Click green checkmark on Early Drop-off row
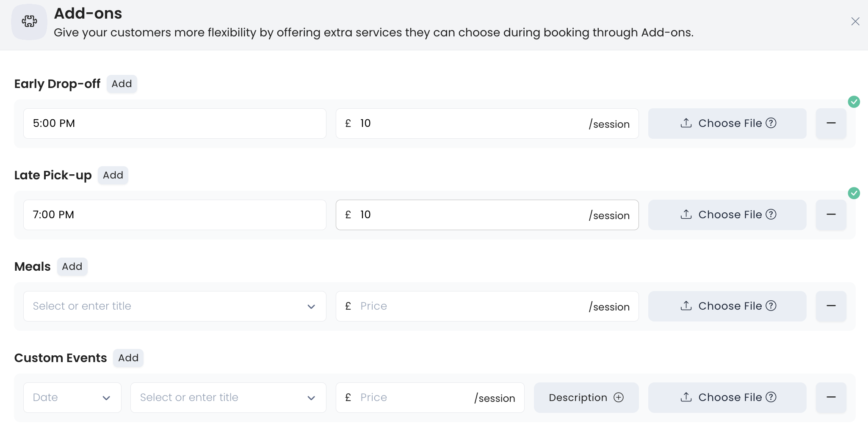 854,102
